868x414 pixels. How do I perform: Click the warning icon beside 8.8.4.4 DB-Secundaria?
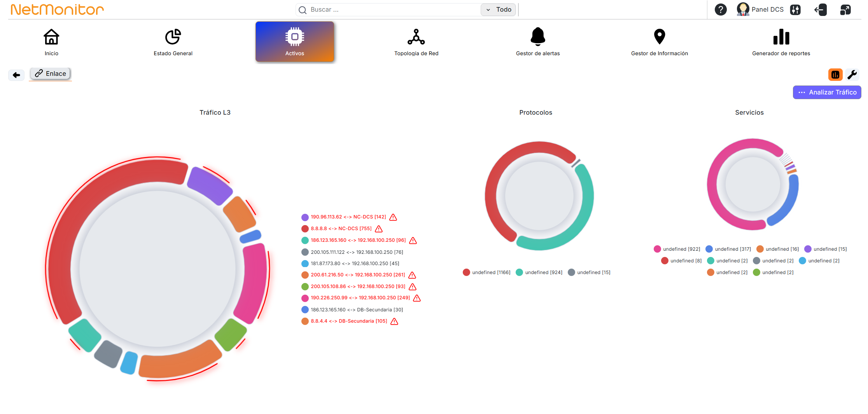(394, 321)
